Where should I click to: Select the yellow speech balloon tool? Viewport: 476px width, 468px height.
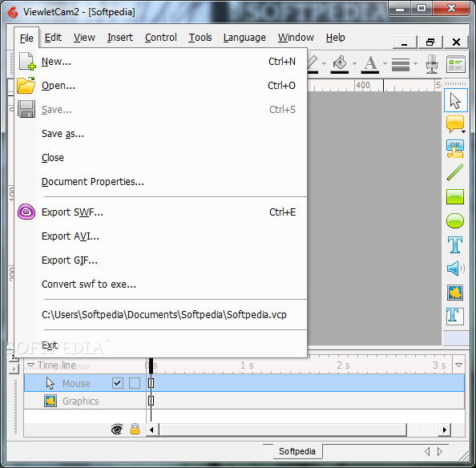(x=454, y=124)
